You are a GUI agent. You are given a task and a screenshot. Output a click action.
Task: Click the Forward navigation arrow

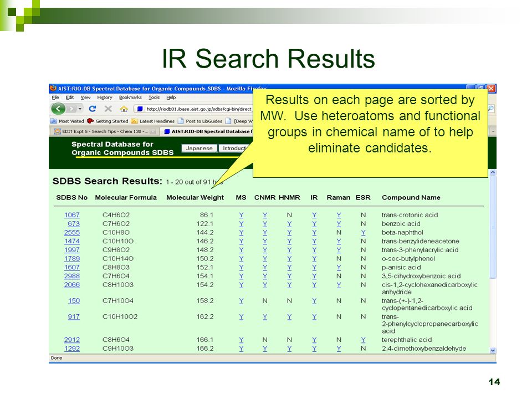pyautogui.click(x=71, y=109)
